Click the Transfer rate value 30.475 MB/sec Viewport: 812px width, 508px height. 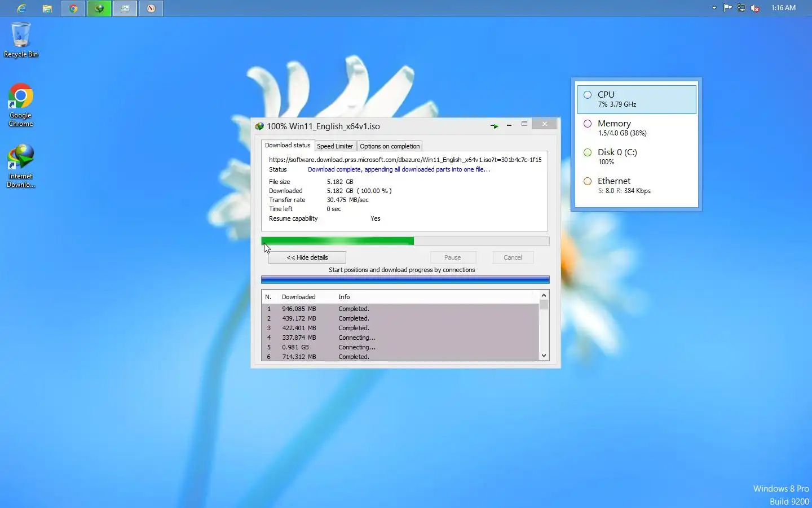(x=347, y=200)
